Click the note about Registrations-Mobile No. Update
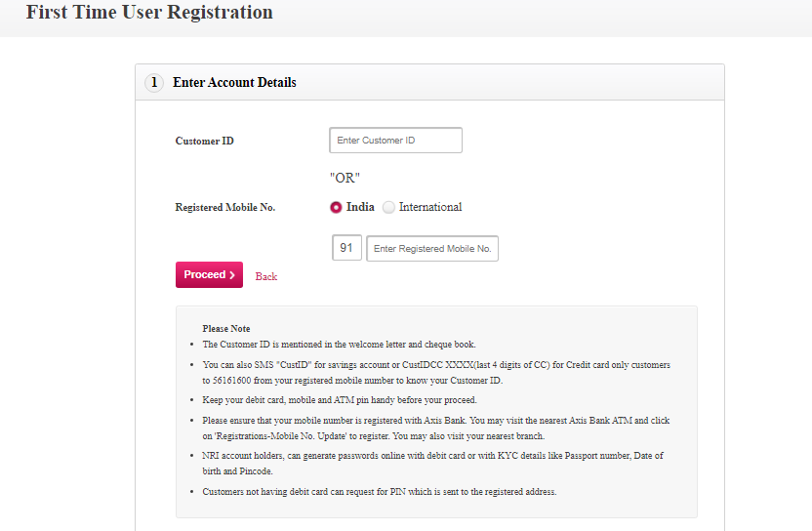 pyautogui.click(x=436, y=428)
